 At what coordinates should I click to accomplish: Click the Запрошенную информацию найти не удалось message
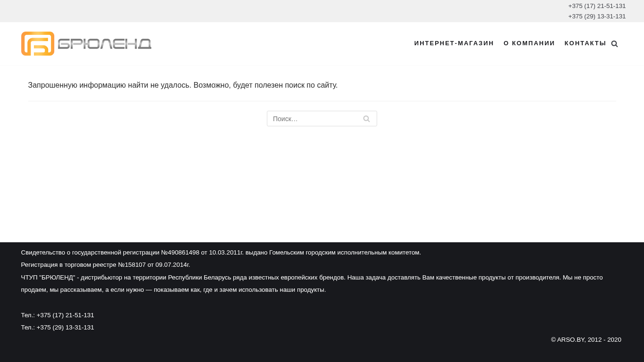183,85
